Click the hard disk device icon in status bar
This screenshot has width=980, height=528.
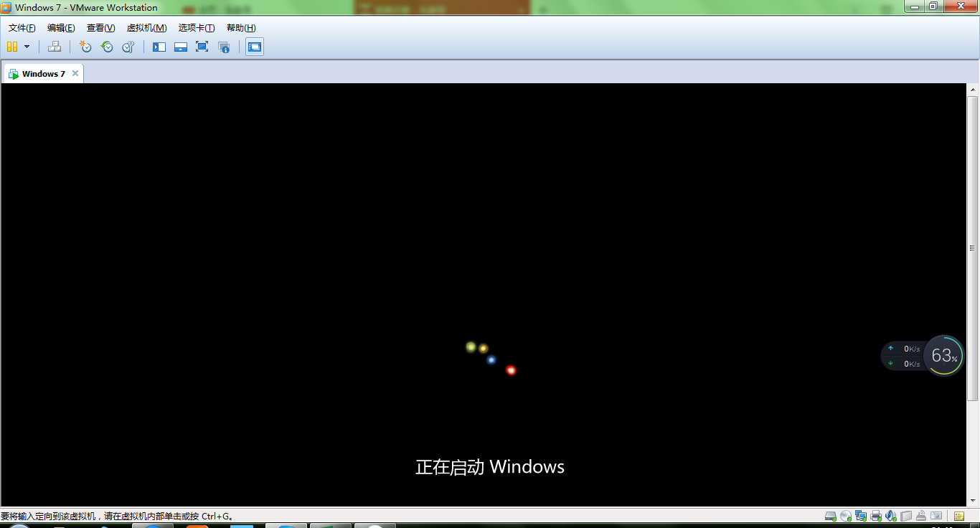tap(831, 516)
